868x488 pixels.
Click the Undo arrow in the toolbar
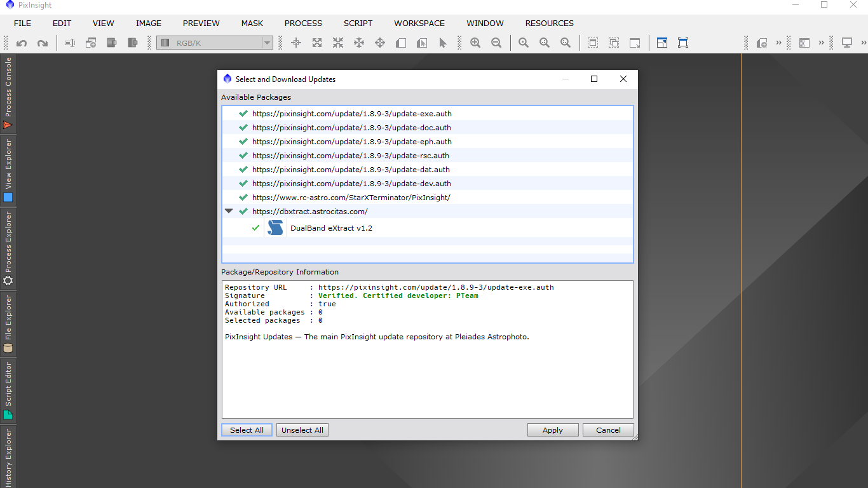point(22,43)
